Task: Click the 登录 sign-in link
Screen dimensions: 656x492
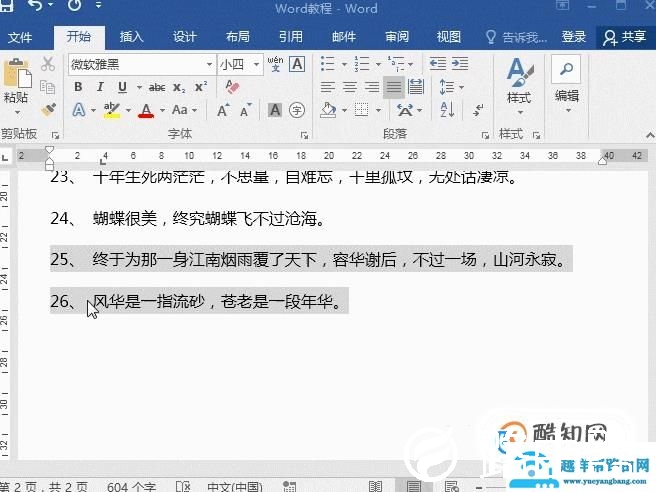Action: coord(573,37)
